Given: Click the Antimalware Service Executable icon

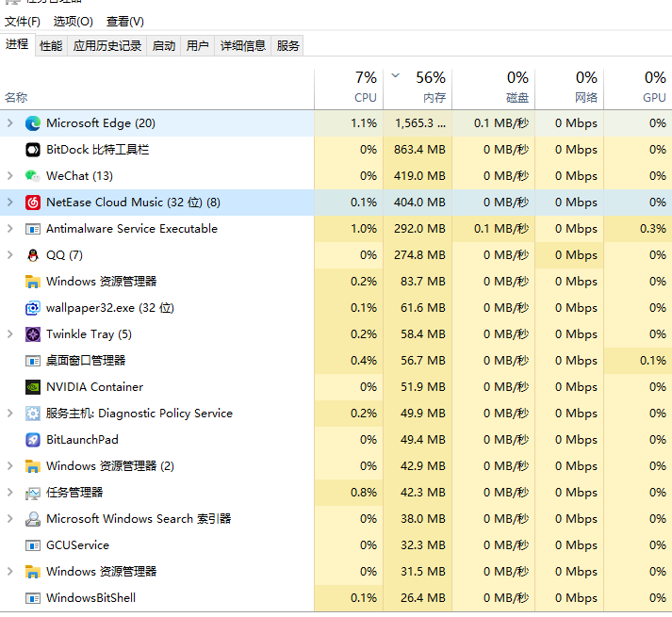Looking at the screenshot, I should point(33,229).
